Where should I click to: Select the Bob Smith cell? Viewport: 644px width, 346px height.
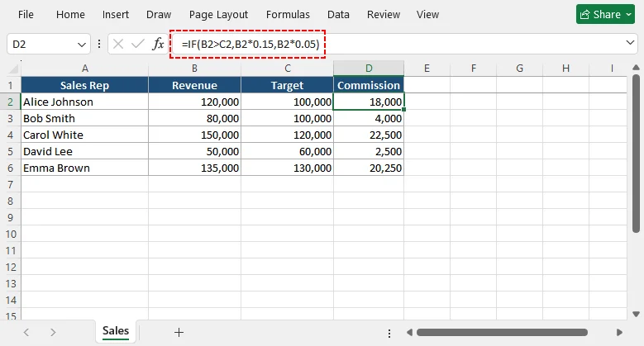[x=84, y=118]
